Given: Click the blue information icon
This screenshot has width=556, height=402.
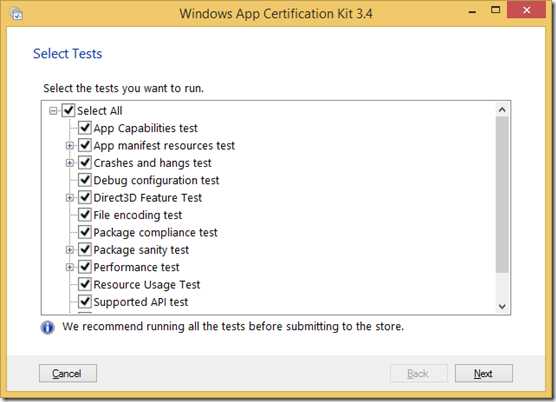Looking at the screenshot, I should [x=47, y=327].
